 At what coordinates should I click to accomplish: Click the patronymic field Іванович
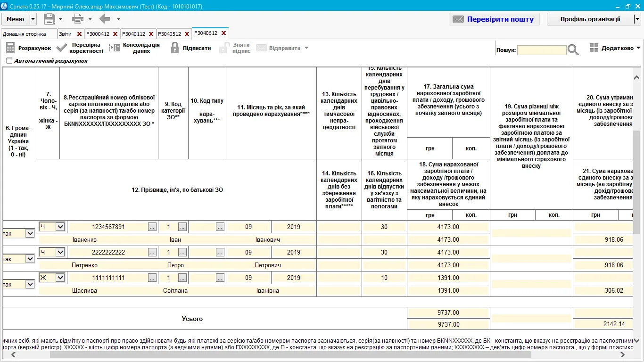tap(268, 239)
